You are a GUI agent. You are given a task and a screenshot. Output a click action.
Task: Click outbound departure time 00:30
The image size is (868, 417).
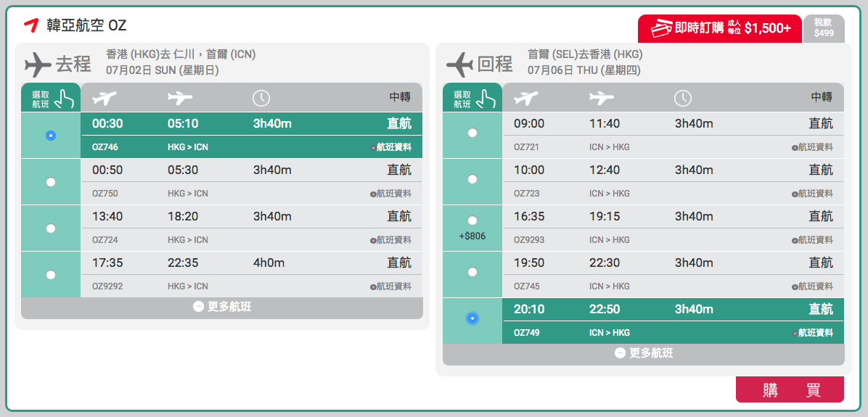(107, 123)
